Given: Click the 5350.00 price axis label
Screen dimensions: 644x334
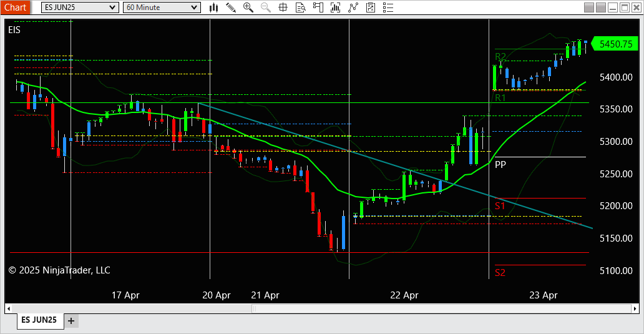Looking at the screenshot, I should pyautogui.click(x=616, y=109).
